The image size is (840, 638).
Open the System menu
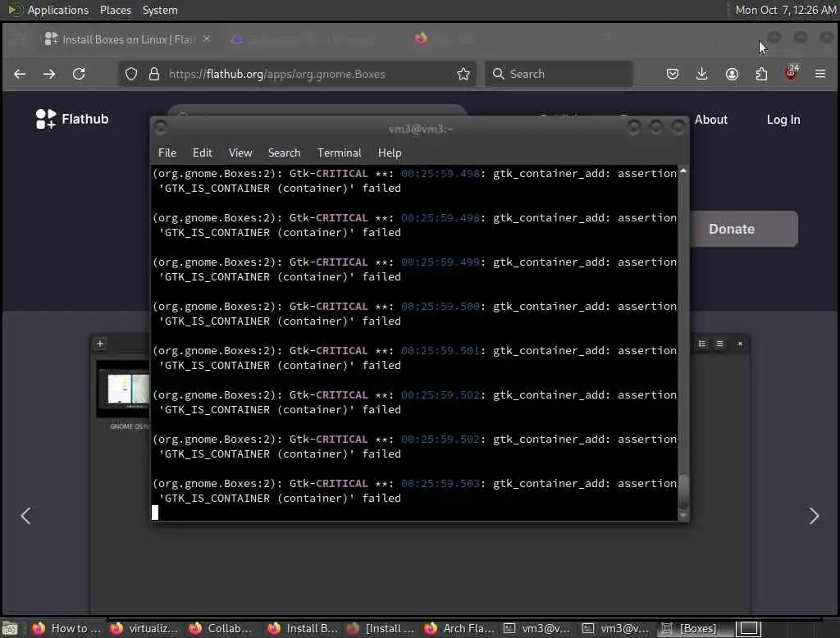click(x=160, y=10)
